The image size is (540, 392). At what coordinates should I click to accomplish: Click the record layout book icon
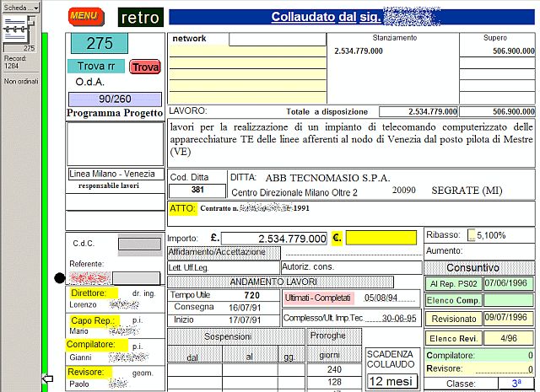(x=19, y=30)
